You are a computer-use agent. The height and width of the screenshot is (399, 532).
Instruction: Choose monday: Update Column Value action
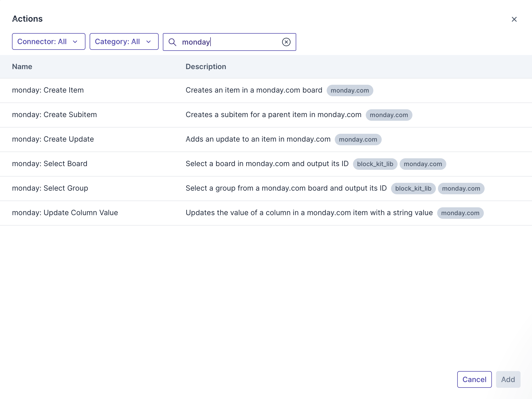tap(65, 213)
